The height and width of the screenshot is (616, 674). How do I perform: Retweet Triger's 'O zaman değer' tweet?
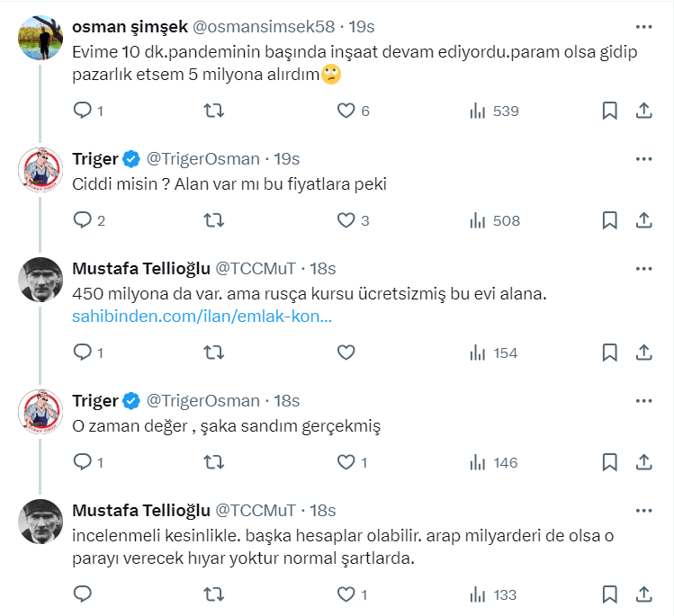coord(214,462)
